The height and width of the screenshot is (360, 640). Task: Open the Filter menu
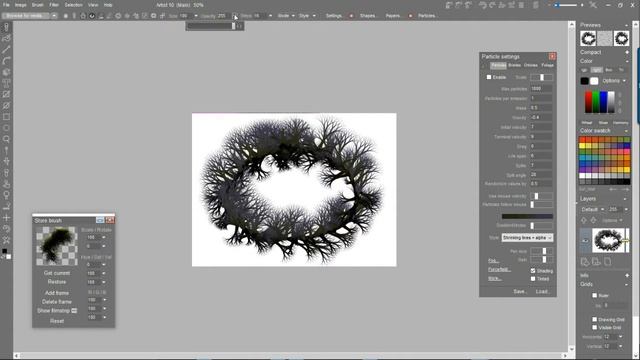coord(54,5)
